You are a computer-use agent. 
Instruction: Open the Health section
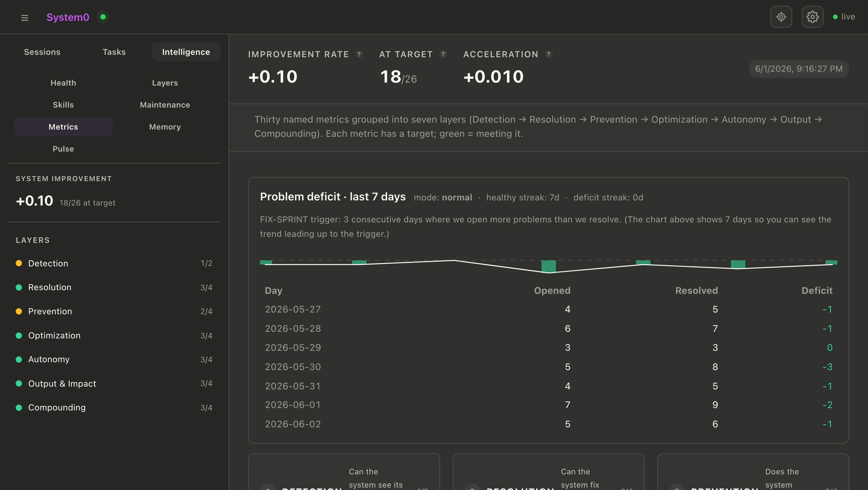tap(63, 83)
